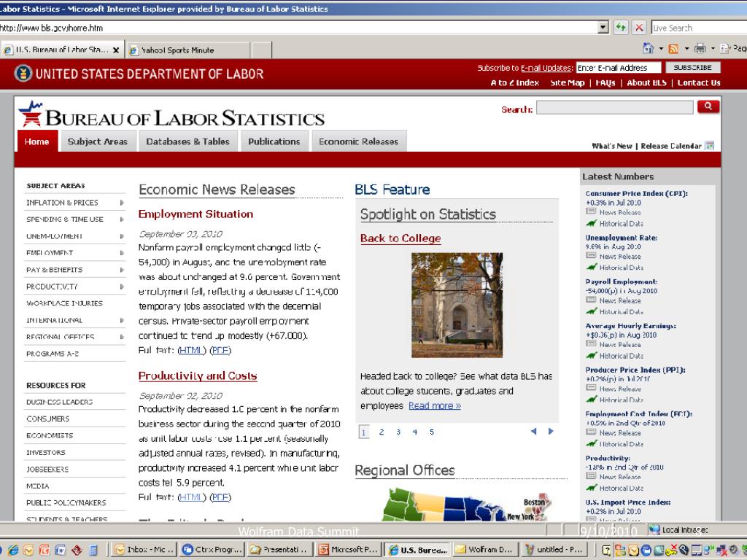Click the orange RSS feeds icon
This screenshot has width=747, height=560.
pos(673,49)
